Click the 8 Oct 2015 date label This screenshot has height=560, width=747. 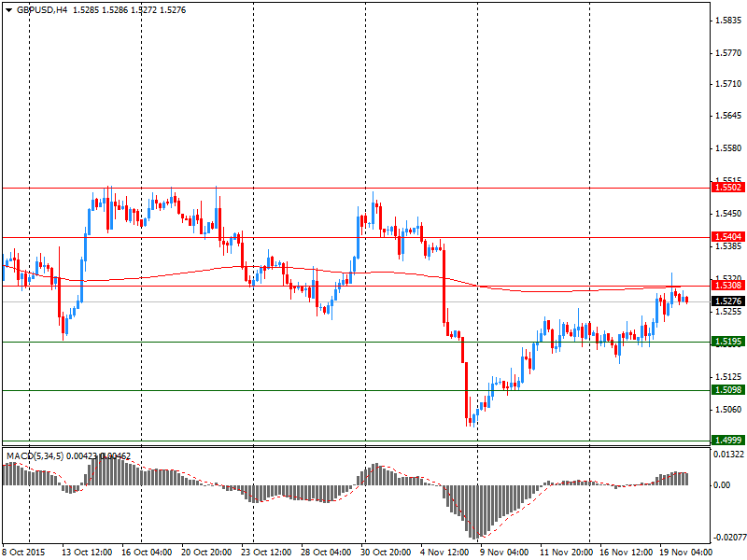point(24,553)
